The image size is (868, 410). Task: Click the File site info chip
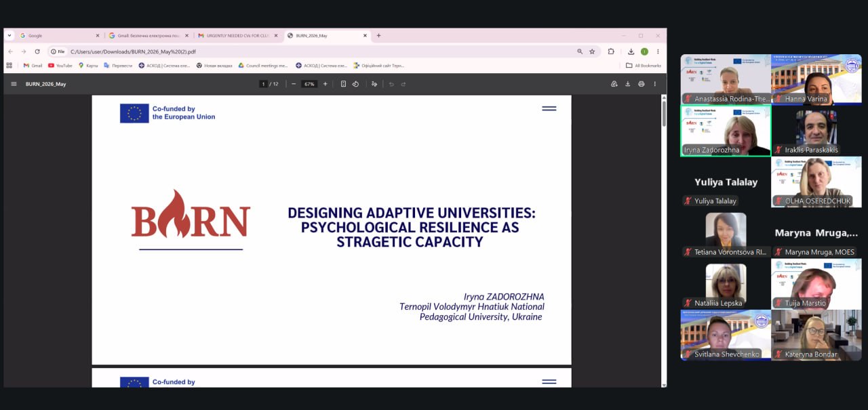58,52
